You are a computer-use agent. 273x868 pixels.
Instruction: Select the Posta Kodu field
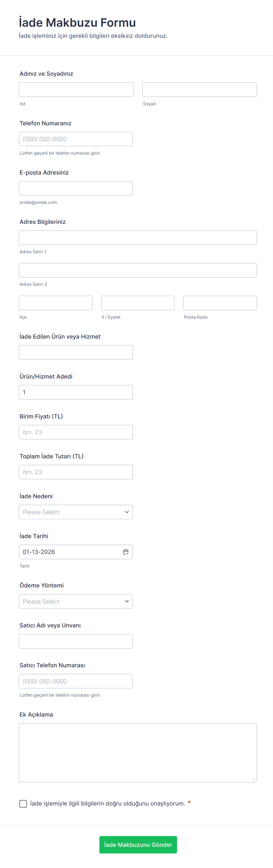click(x=220, y=303)
